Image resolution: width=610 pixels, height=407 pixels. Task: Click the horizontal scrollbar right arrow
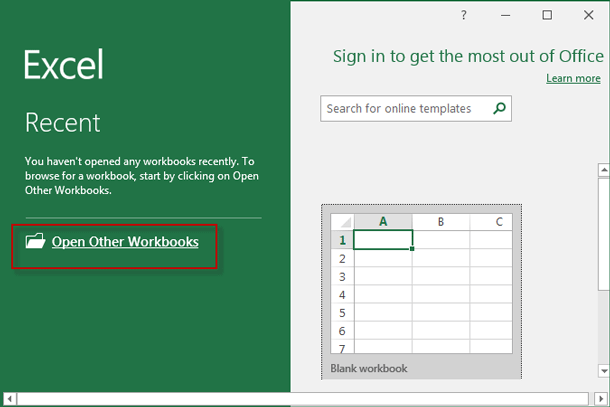click(x=601, y=399)
